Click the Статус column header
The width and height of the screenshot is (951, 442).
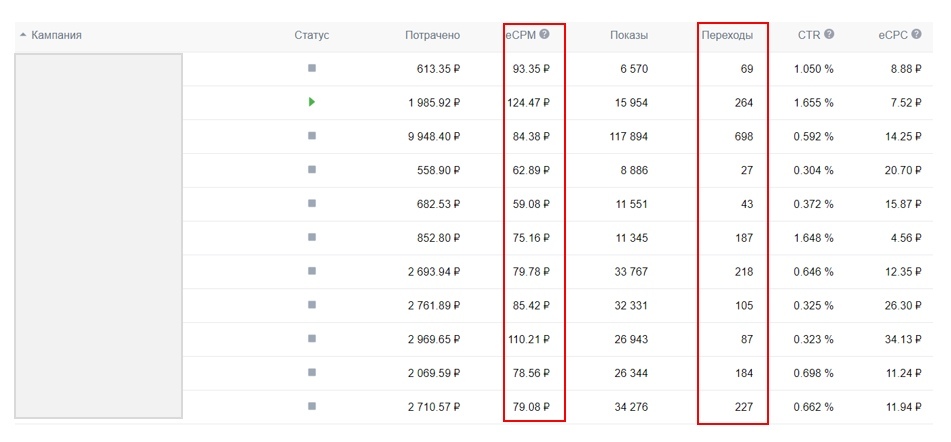311,35
